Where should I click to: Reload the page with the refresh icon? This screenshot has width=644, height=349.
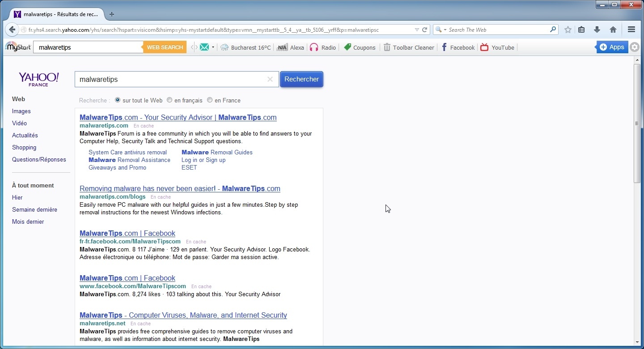[x=425, y=30]
